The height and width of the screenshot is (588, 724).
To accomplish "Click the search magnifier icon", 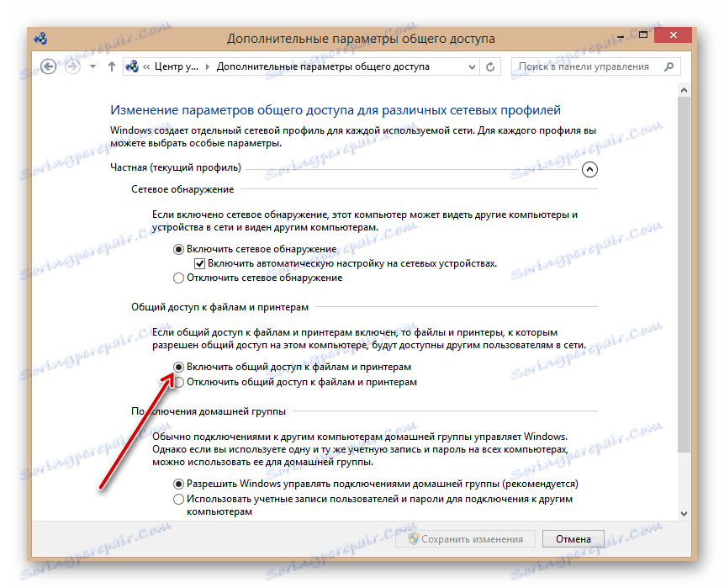I will coord(670,66).
